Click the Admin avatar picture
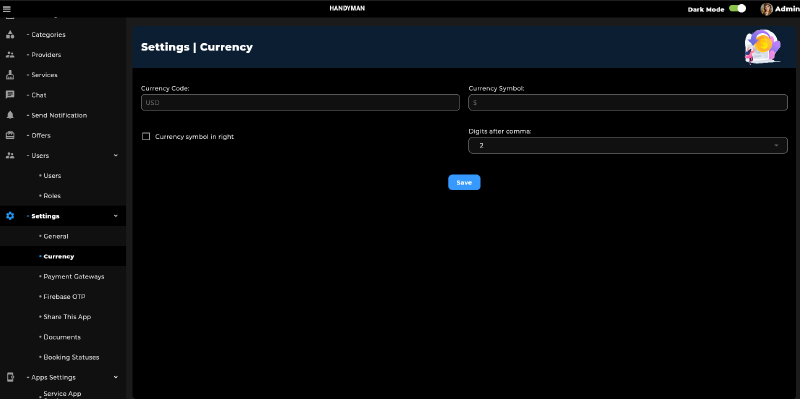 (766, 9)
